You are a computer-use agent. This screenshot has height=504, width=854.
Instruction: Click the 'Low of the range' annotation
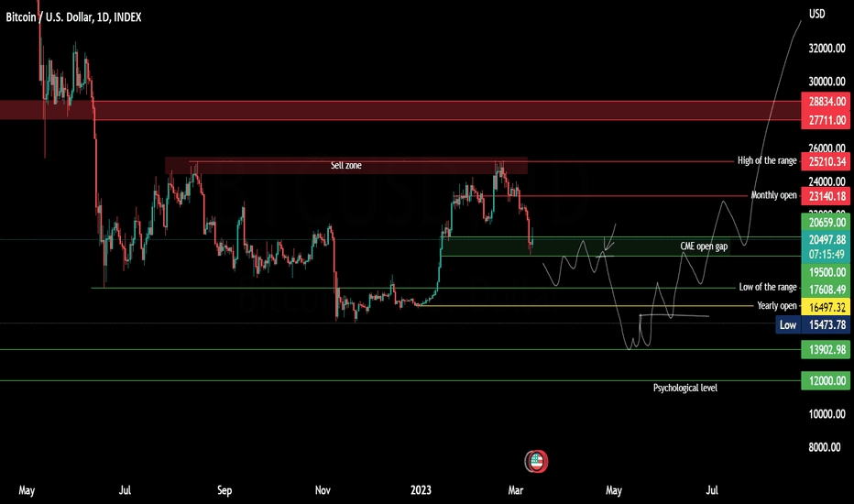point(767,287)
